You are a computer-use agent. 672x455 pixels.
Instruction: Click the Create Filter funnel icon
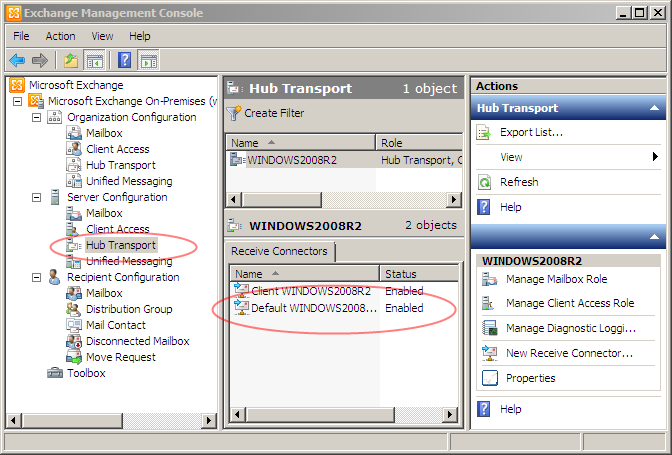coord(234,113)
